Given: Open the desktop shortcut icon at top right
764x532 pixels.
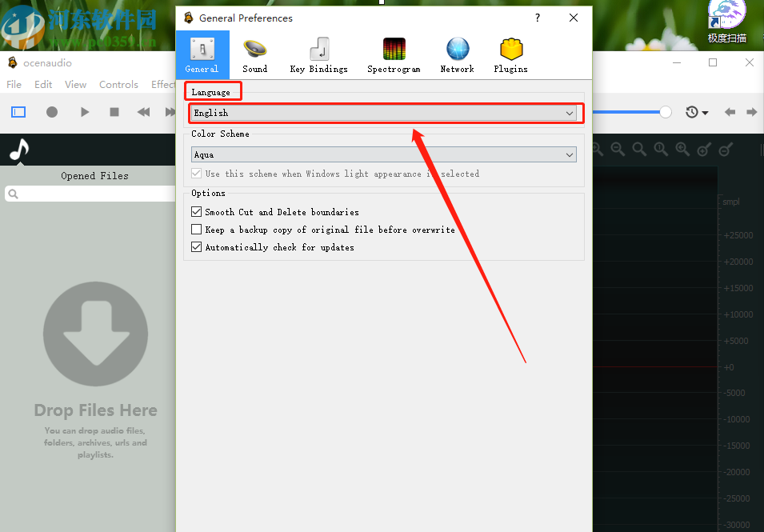Looking at the screenshot, I should point(727,21).
